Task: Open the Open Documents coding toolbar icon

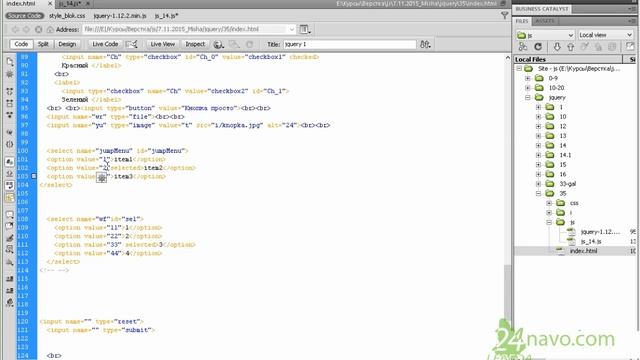Action: pyautogui.click(x=10, y=62)
